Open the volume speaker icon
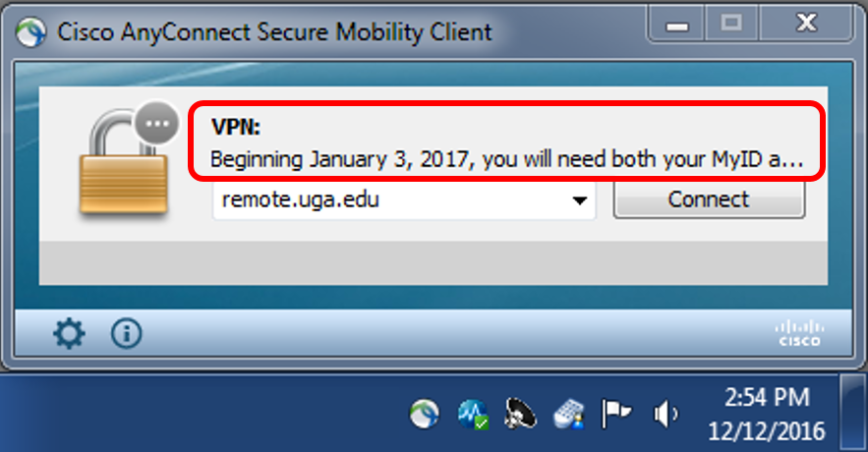 click(665, 415)
